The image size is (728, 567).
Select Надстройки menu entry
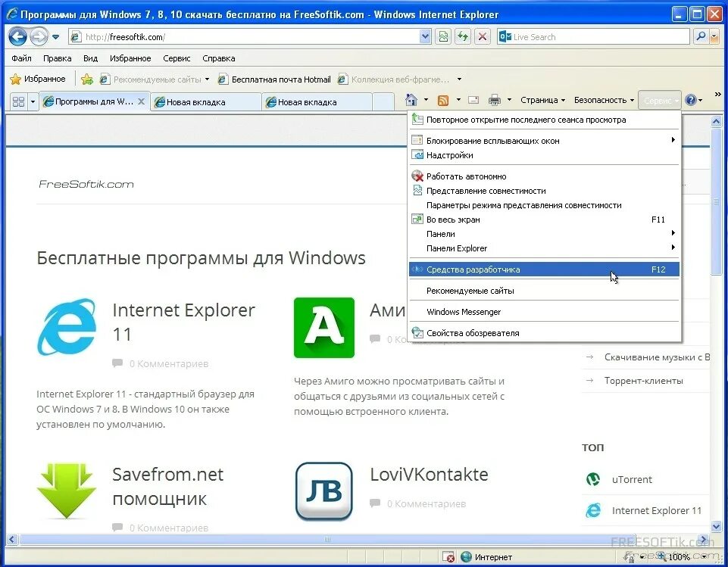[x=544, y=155]
